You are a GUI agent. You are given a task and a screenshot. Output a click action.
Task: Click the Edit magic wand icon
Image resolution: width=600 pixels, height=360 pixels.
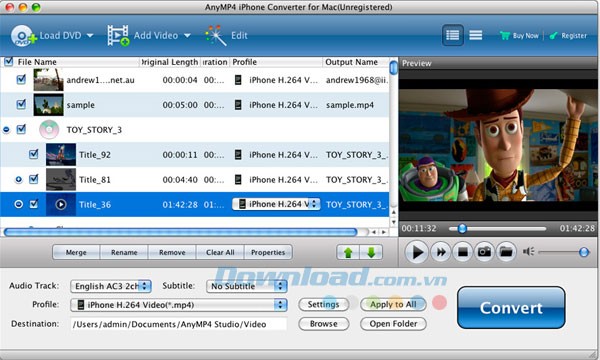[216, 36]
